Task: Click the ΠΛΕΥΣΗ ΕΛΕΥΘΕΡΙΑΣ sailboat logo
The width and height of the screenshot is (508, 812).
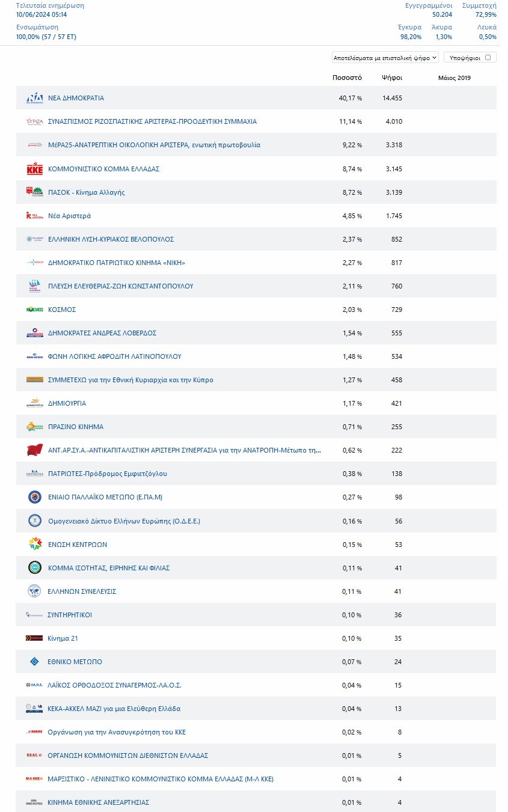Action: pyautogui.click(x=35, y=286)
